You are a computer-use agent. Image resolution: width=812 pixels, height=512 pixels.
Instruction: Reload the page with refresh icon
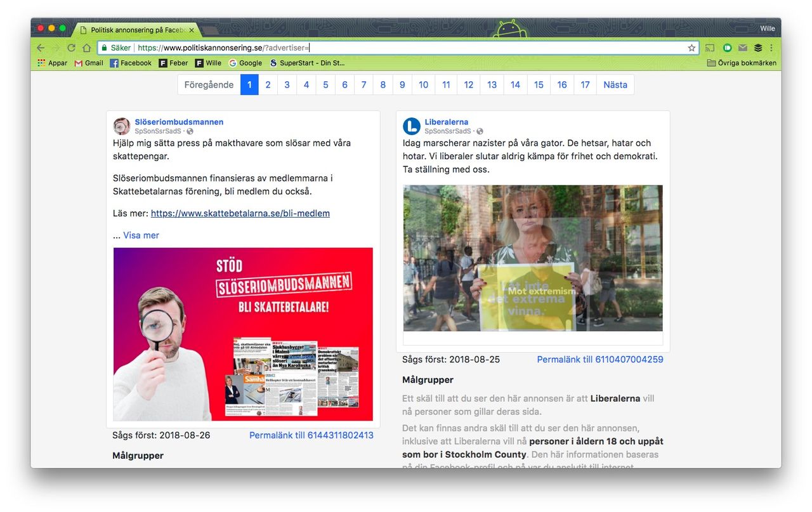click(71, 48)
